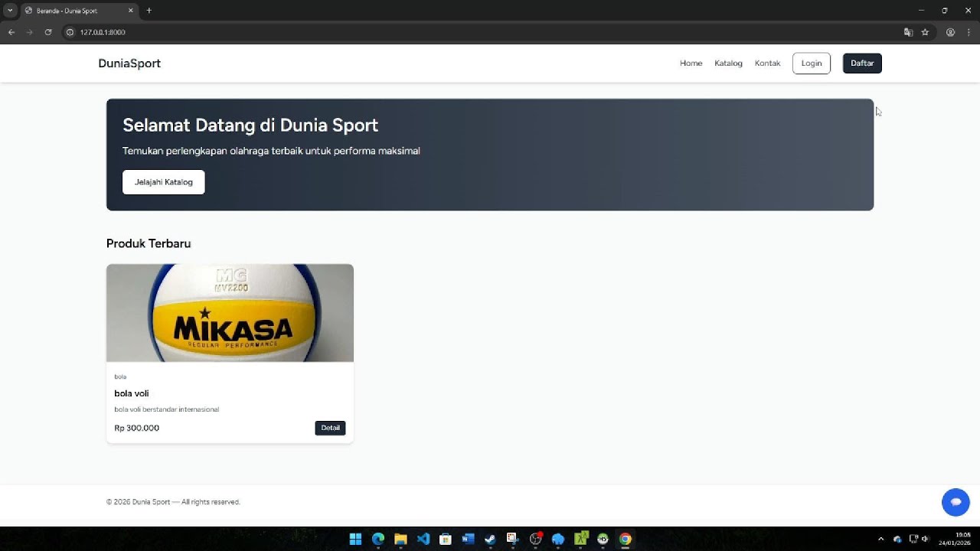Click the browser back arrow

[x=11, y=32]
